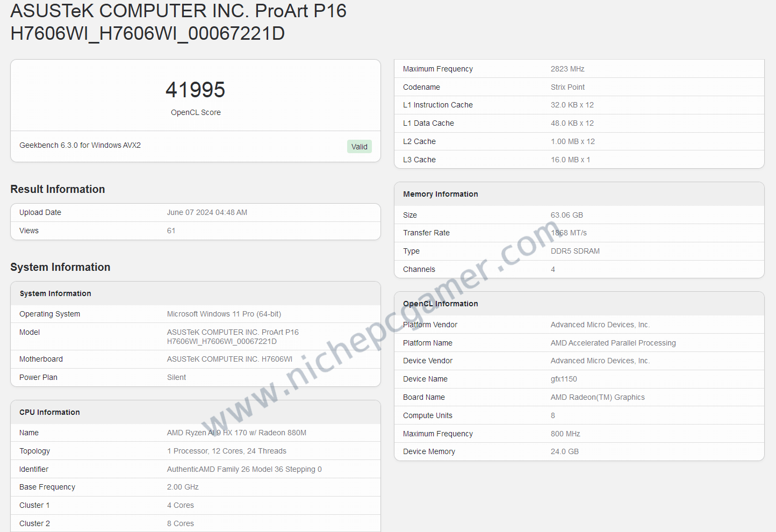Click the green 'Valid' badge
This screenshot has height=532, width=776.
tap(360, 147)
